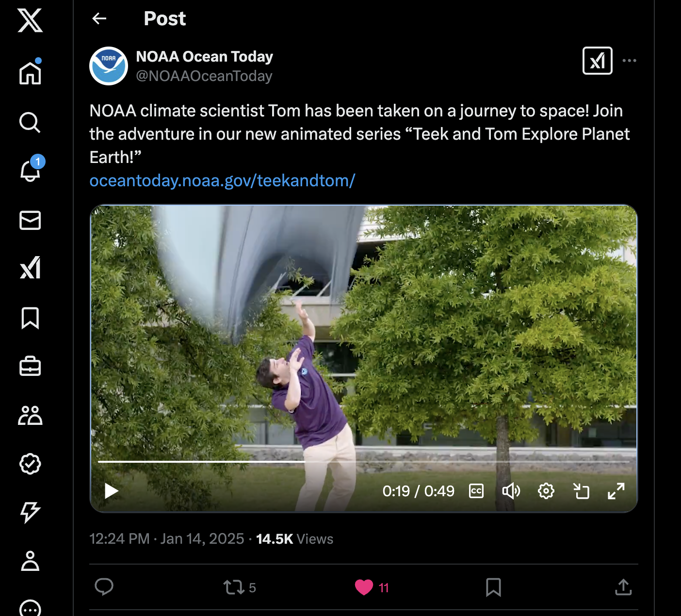This screenshot has width=681, height=616.
Task: Open the Grok icon in sidebar
Action: pyautogui.click(x=30, y=268)
